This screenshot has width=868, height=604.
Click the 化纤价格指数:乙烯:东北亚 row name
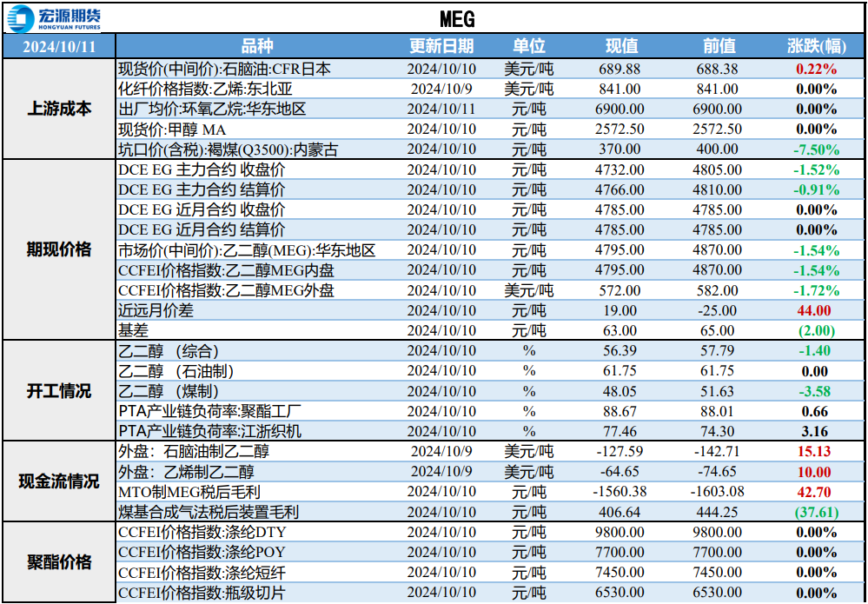(x=205, y=90)
